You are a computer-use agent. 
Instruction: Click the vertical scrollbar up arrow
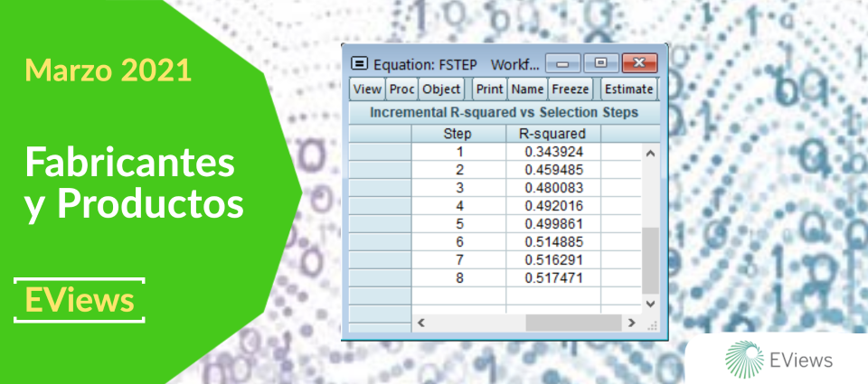coord(650,154)
